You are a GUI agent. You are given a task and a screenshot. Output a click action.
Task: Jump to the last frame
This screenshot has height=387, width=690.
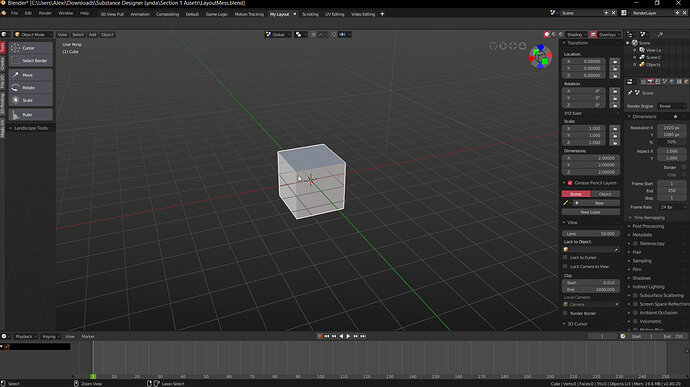point(363,336)
